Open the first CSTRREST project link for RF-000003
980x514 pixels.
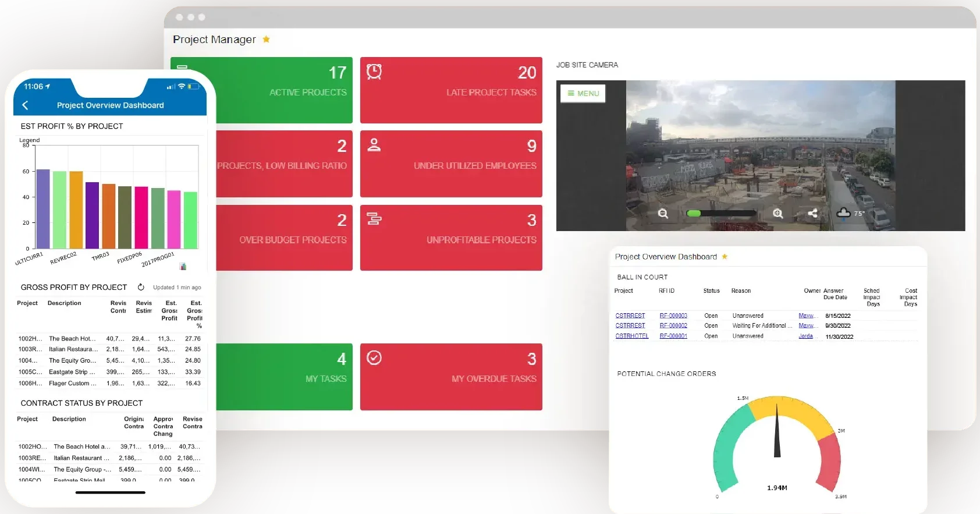tap(630, 316)
